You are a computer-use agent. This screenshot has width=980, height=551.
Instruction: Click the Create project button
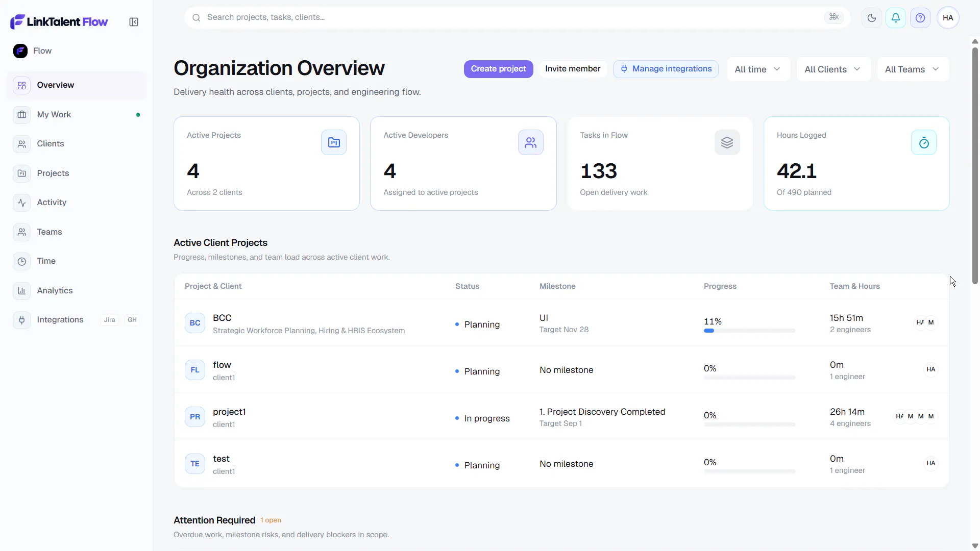tap(498, 69)
